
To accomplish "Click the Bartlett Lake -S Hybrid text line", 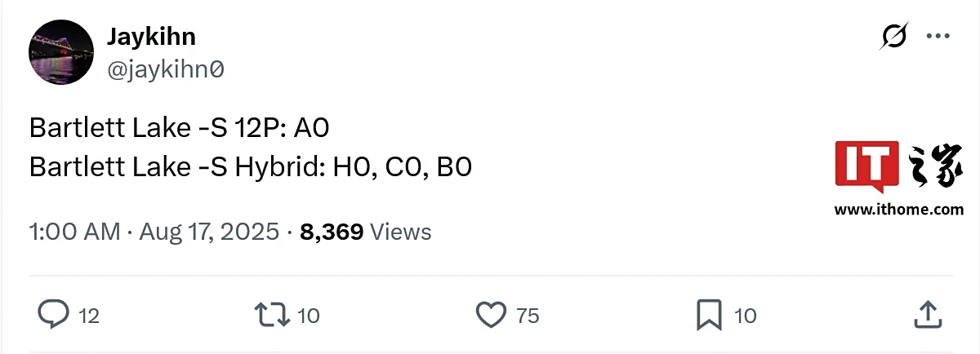I will click(x=250, y=167).
